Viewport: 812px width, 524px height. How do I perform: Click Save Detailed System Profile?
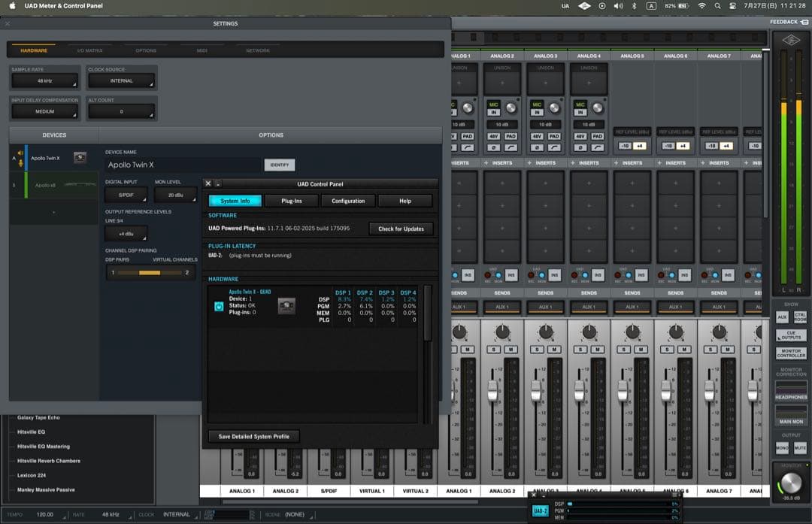(253, 436)
